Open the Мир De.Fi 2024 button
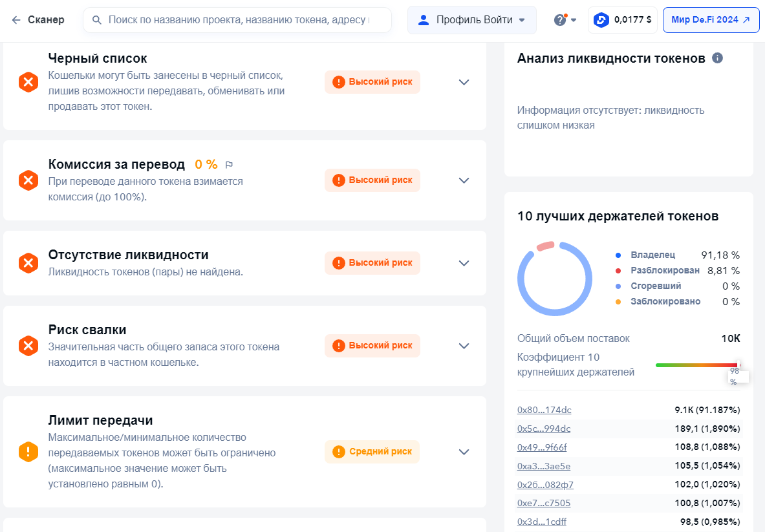 [710, 19]
